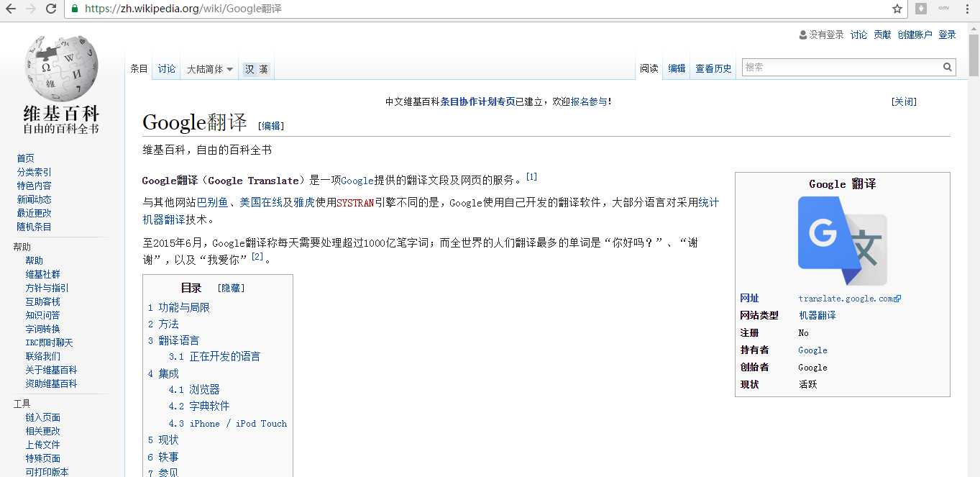The height and width of the screenshot is (477, 980).
Task: Click the 汉 漢 conversion tab
Action: click(256, 69)
